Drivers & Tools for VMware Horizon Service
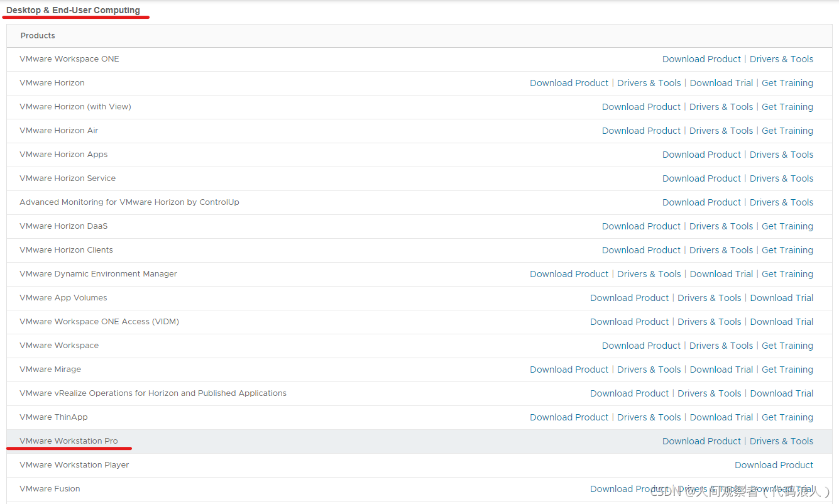This screenshot has height=504, width=839. [781, 178]
